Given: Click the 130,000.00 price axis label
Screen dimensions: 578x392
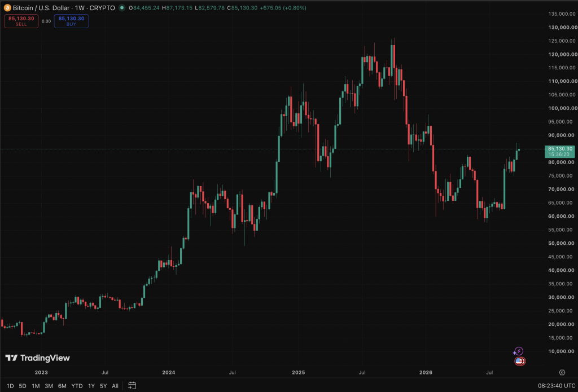Looking at the screenshot, I should 562,27.
